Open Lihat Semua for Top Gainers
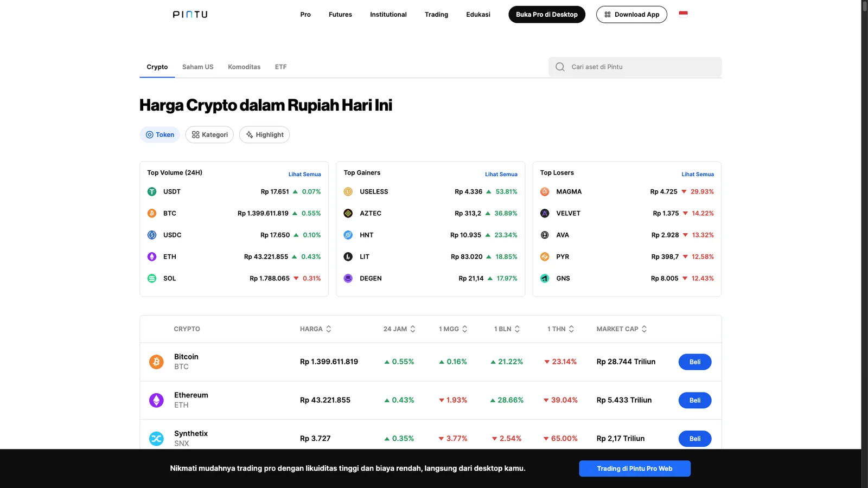Image resolution: width=868 pixels, height=488 pixels. 501,174
